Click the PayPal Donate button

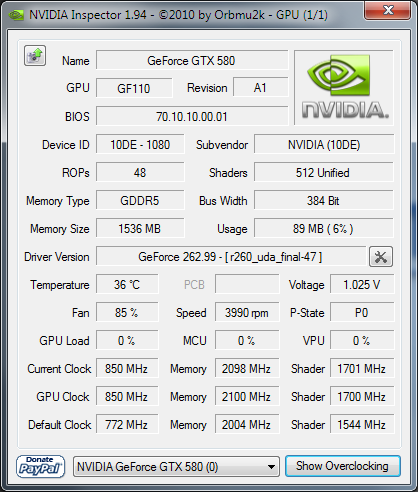[x=40, y=466]
